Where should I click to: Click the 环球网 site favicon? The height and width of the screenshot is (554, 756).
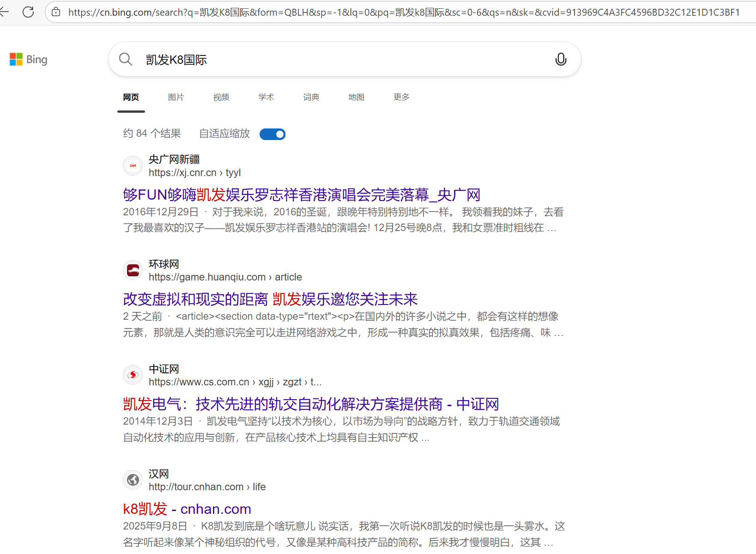pos(133,270)
